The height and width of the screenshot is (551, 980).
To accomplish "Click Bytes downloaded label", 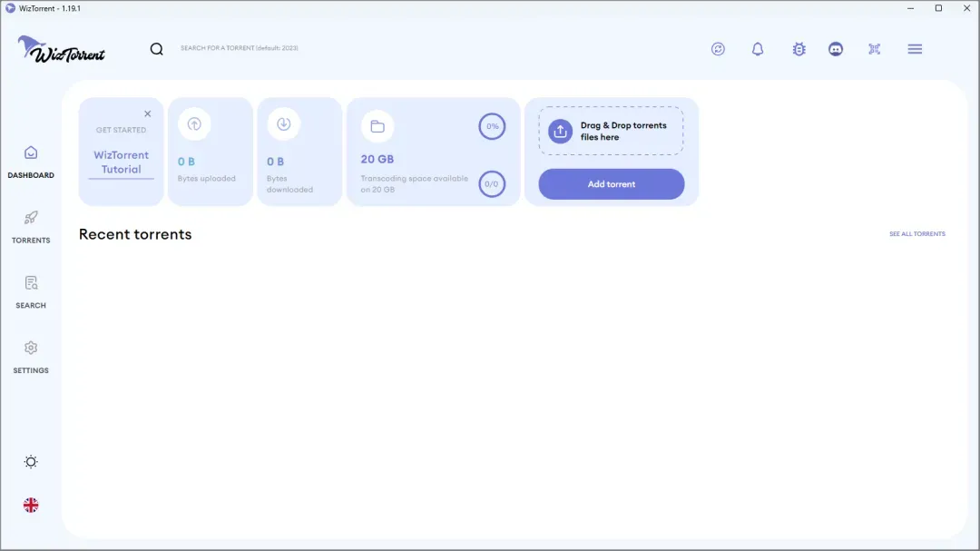I will pos(289,184).
